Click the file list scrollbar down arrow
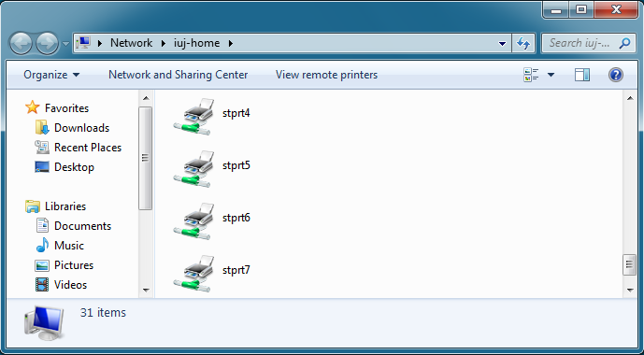The width and height of the screenshot is (644, 355). [630, 291]
